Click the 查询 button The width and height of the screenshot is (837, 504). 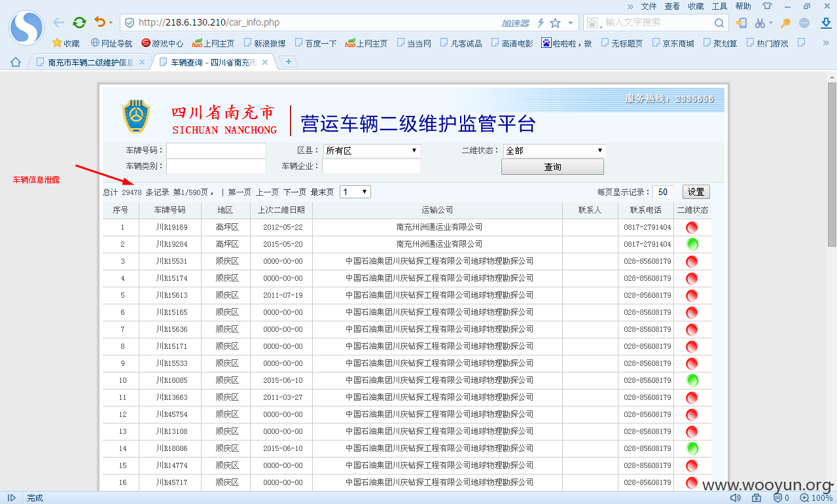(x=552, y=167)
